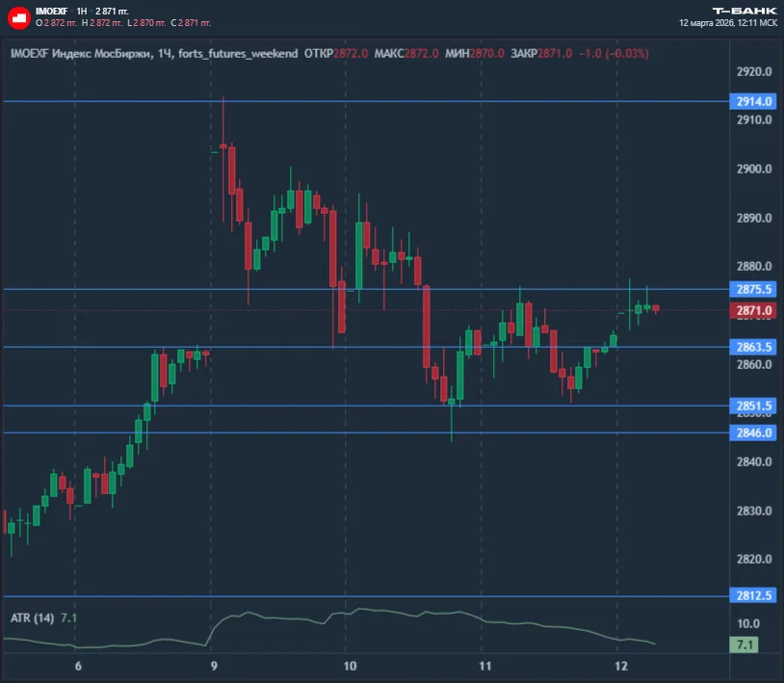This screenshot has width=784, height=683.
Task: Open the "IMOEXF Индекс МосБиржи" chart legend title
Action: [81, 54]
